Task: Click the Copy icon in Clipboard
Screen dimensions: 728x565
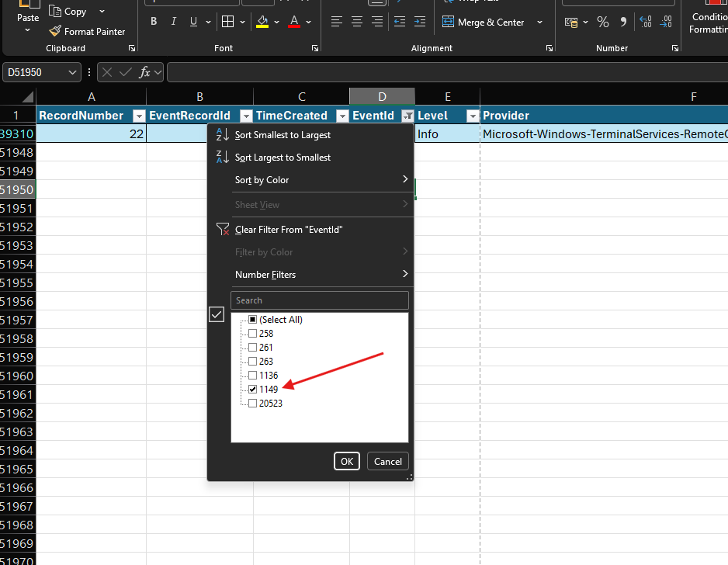Action: (55, 11)
